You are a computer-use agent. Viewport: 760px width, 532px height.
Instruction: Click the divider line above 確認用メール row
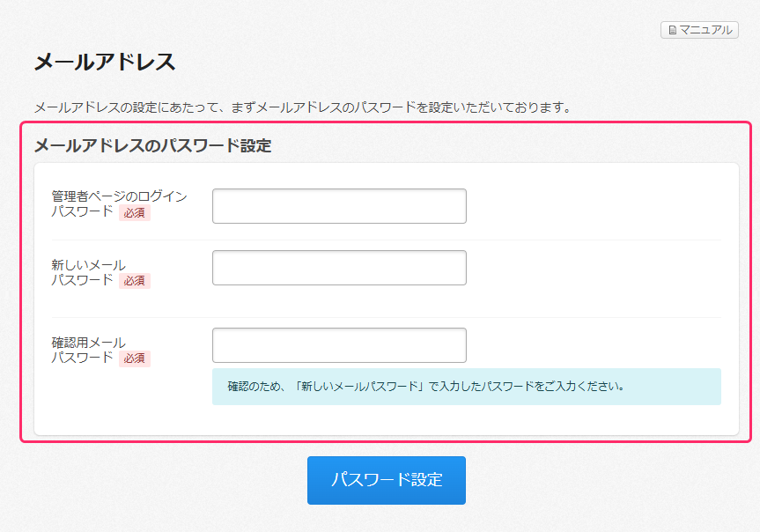(387, 318)
